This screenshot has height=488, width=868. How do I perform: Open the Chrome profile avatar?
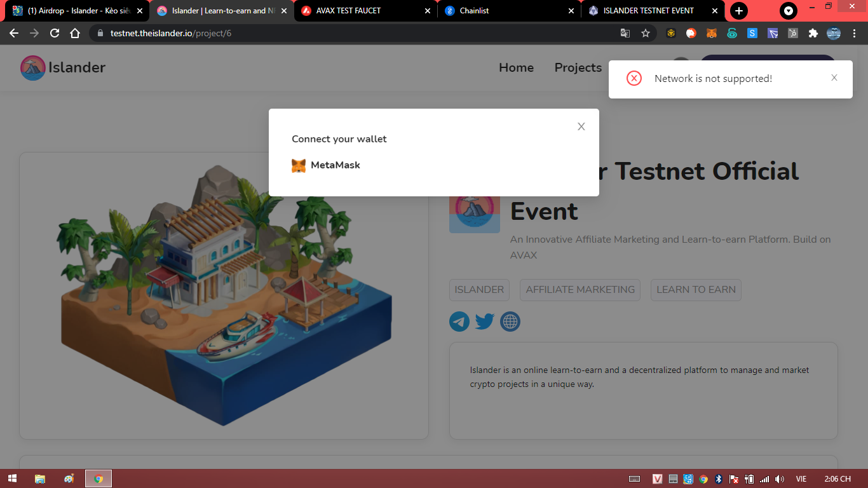[x=834, y=33]
